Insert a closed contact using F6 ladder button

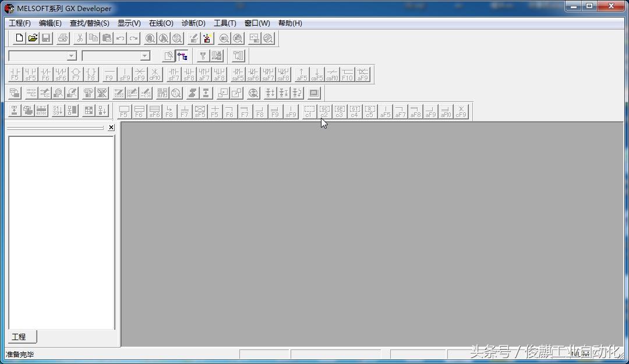pyautogui.click(x=46, y=74)
